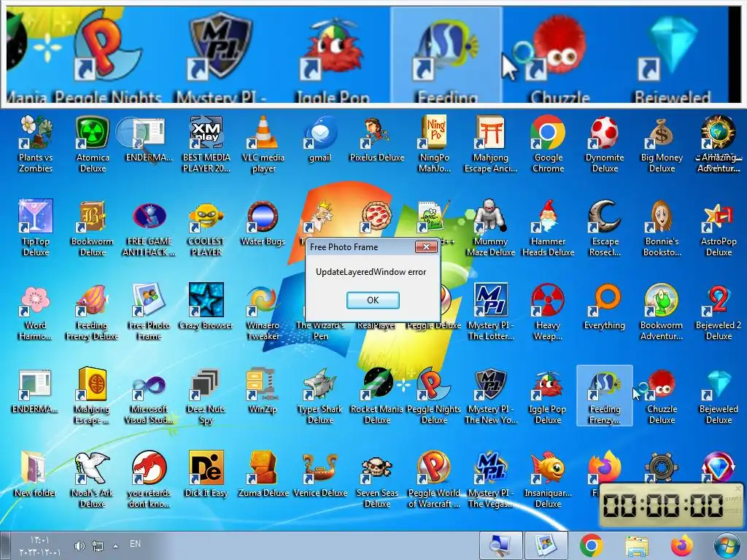Screen dimensions: 747x560
Task: Select the Dynomite Deluxe icon
Action: pos(605,144)
